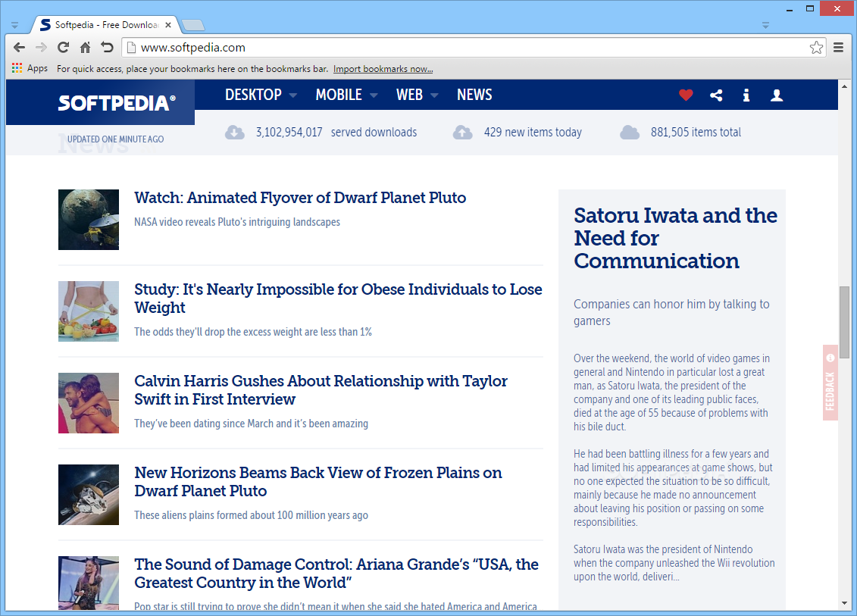Click the right tab-strip dropdown arrow
This screenshot has width=857, height=616.
pyautogui.click(x=765, y=25)
